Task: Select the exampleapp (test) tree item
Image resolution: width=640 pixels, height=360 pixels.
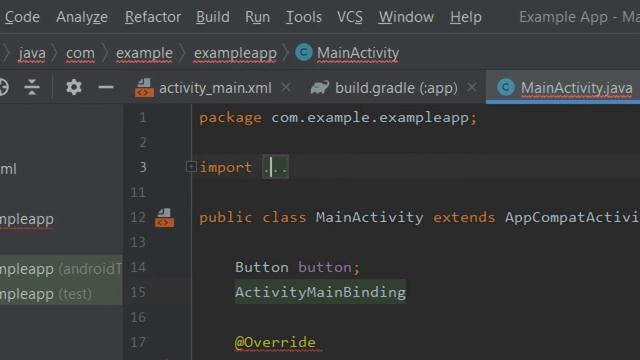Action: [61, 293]
